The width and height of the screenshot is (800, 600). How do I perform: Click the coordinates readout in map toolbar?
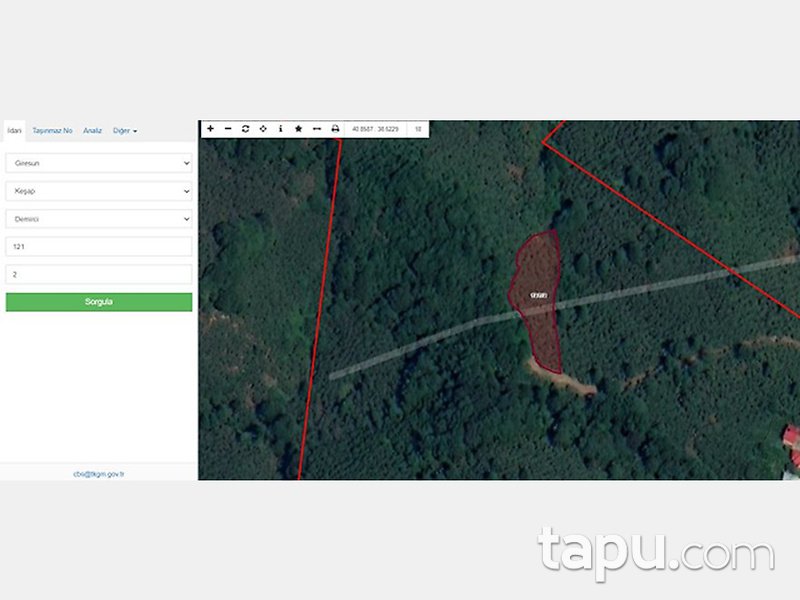coord(376,130)
